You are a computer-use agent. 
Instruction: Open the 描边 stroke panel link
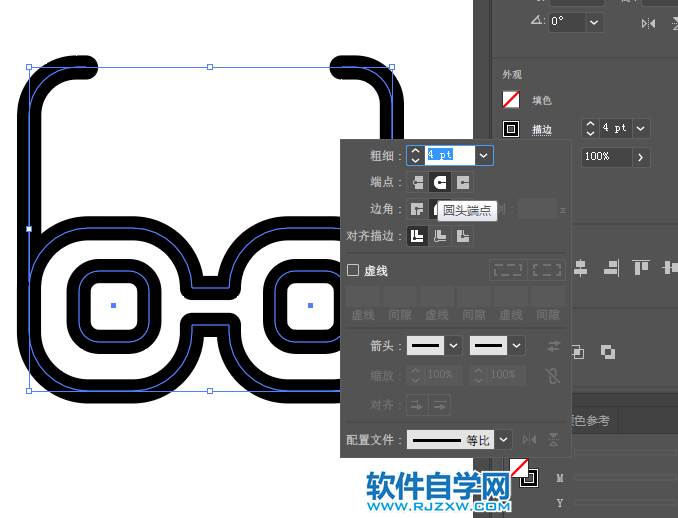click(x=542, y=129)
